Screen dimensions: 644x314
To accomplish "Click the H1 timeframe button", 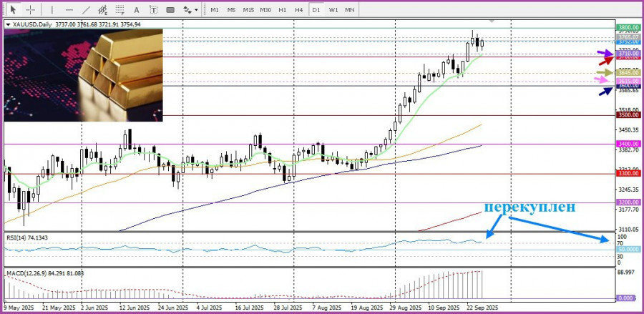I will point(283,10).
